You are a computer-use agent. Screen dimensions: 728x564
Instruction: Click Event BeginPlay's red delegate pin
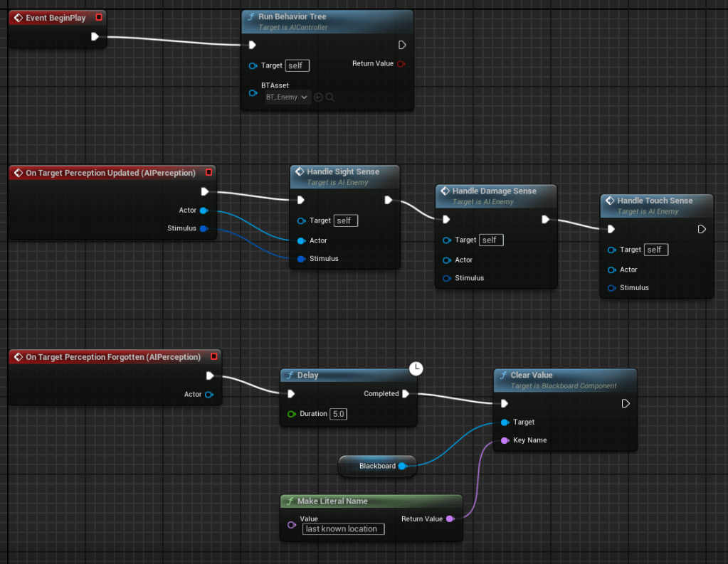coord(99,17)
